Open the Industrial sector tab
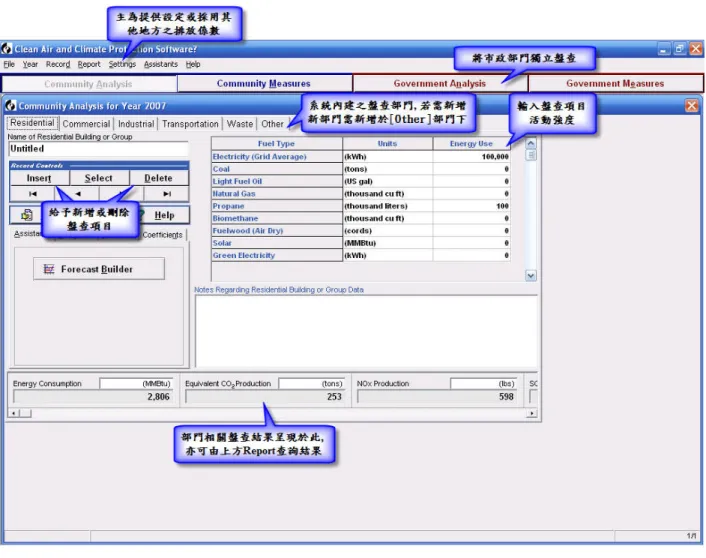 (x=136, y=124)
